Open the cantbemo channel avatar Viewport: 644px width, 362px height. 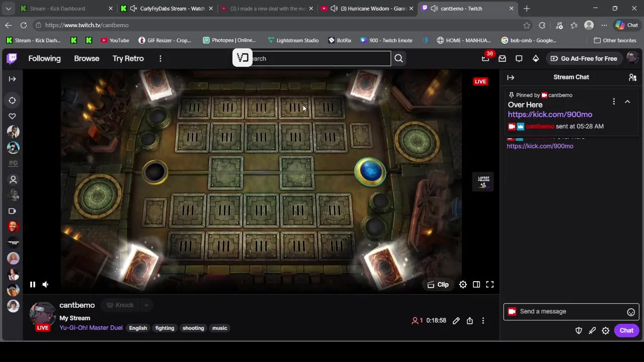(x=42, y=315)
